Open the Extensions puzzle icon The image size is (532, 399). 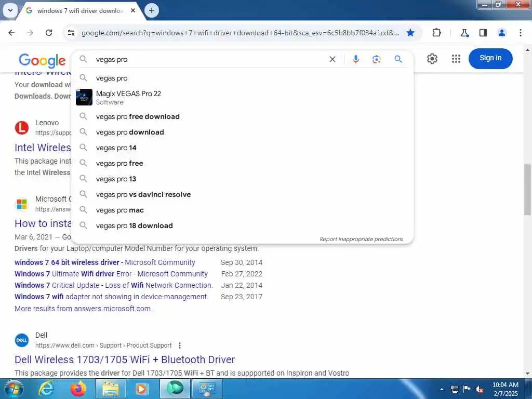coord(436,33)
